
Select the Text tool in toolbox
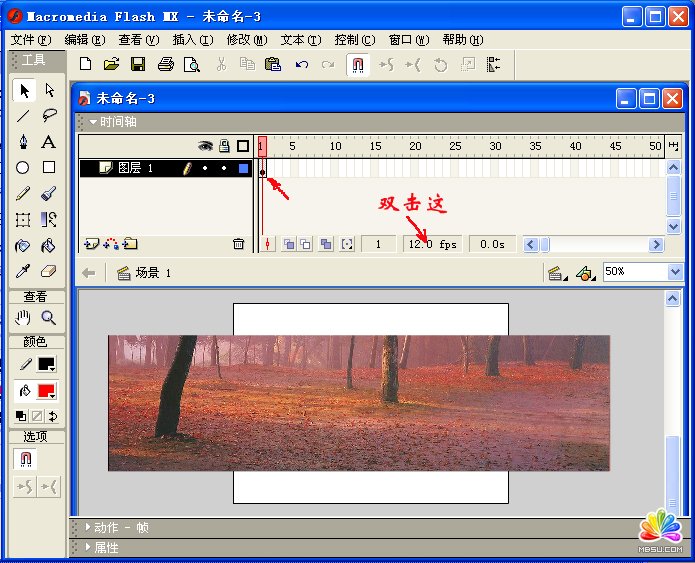point(48,141)
